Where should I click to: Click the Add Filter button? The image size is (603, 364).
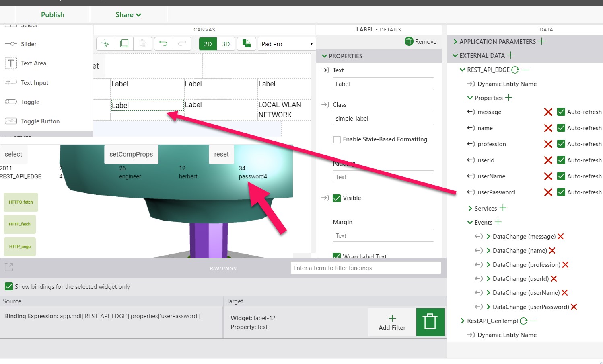[x=391, y=322]
